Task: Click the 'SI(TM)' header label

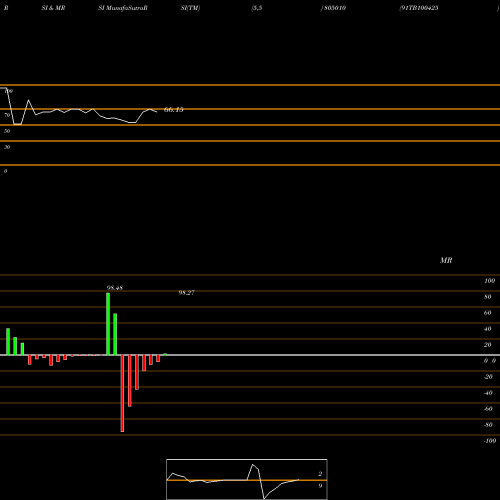Action: 190,8
